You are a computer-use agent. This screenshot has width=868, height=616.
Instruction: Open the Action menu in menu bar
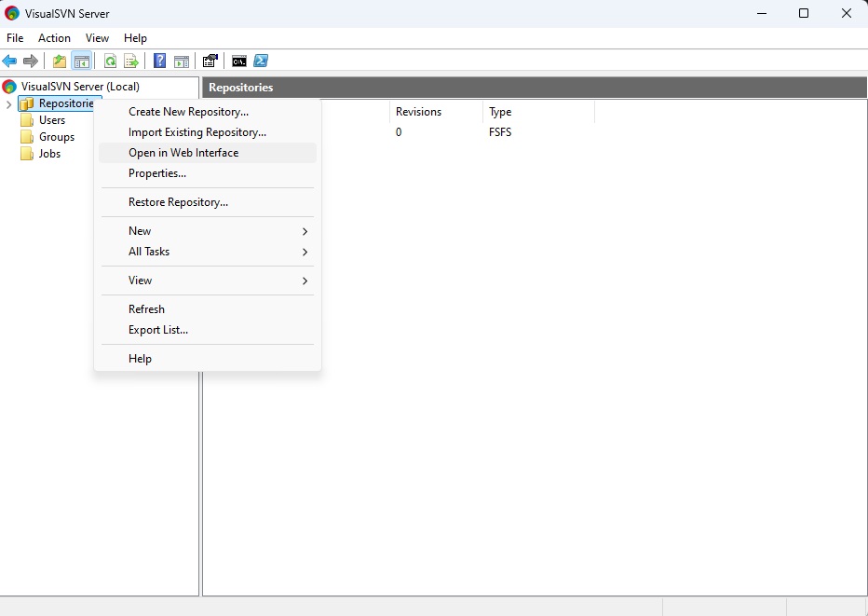[54, 38]
